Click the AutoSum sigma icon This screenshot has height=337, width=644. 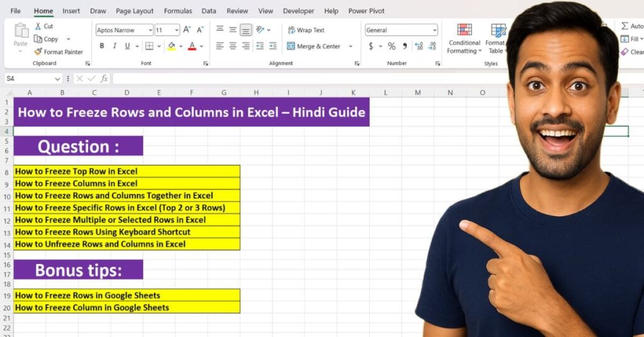625,26
